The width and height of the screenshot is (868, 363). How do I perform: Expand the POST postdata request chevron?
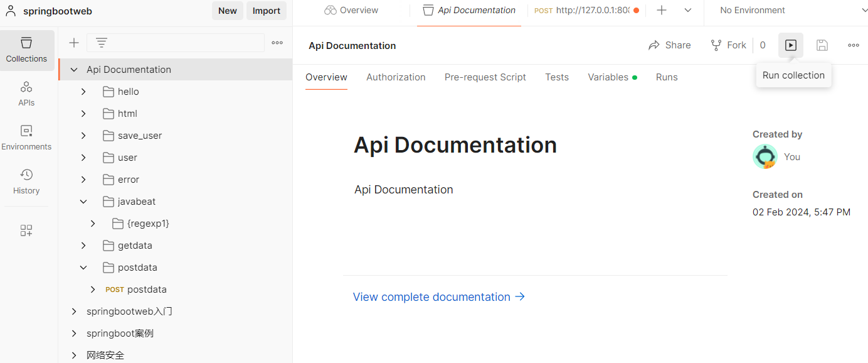[x=93, y=290]
